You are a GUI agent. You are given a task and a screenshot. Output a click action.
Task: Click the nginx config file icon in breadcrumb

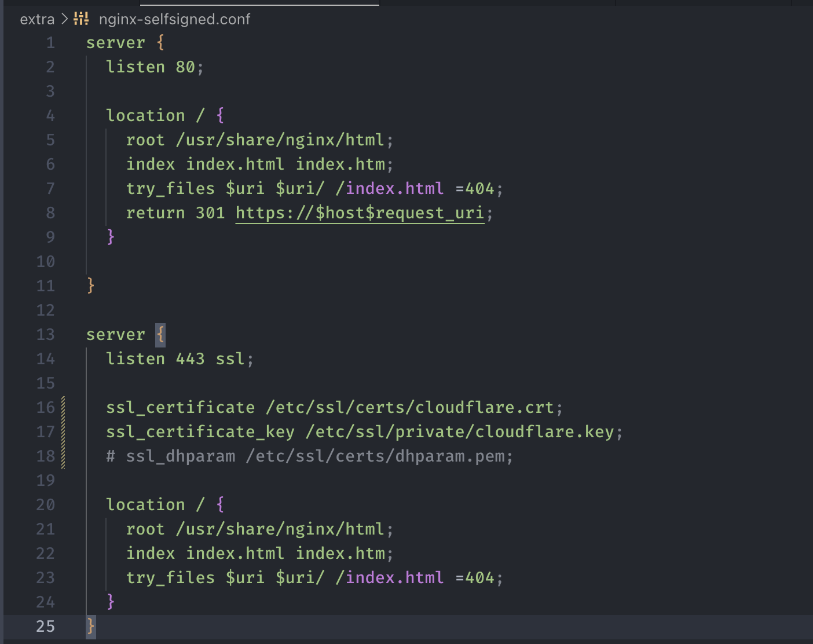pos(82,19)
